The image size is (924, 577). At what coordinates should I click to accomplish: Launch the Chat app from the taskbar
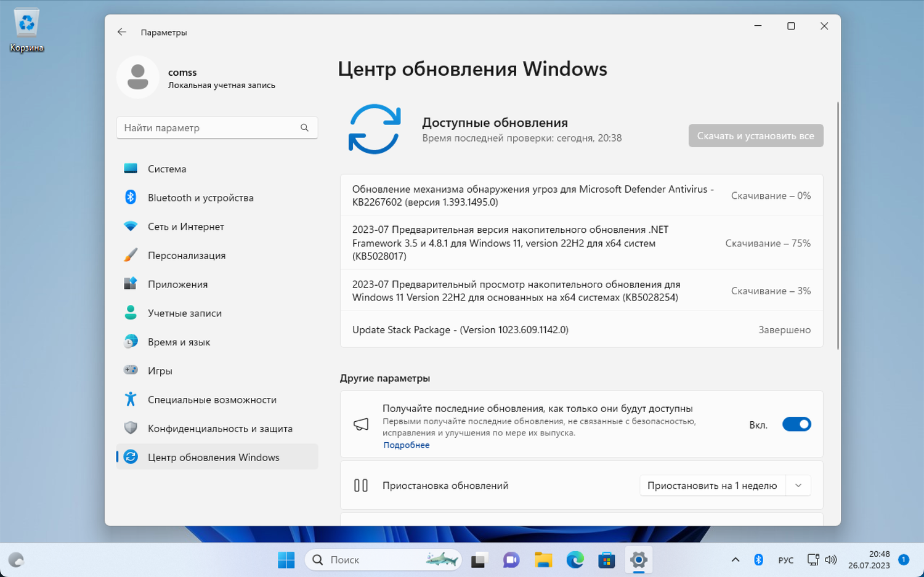point(511,560)
